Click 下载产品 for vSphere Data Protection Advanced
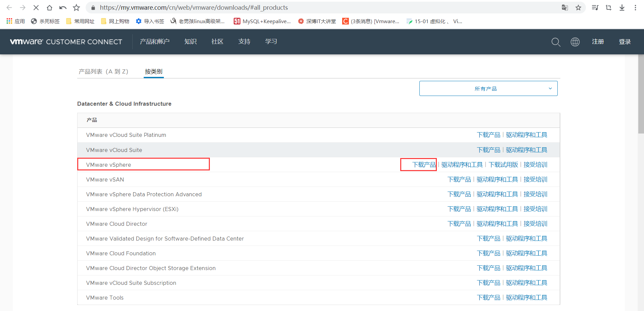Viewport: 644px width, 311px height. tap(459, 194)
